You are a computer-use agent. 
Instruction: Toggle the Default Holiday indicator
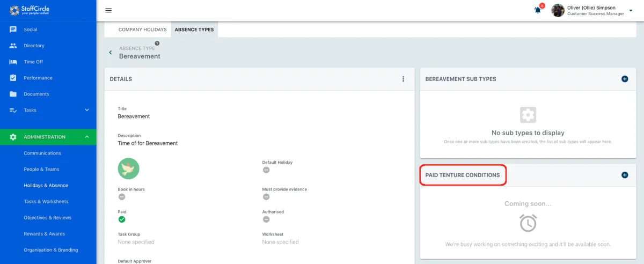[x=266, y=170]
